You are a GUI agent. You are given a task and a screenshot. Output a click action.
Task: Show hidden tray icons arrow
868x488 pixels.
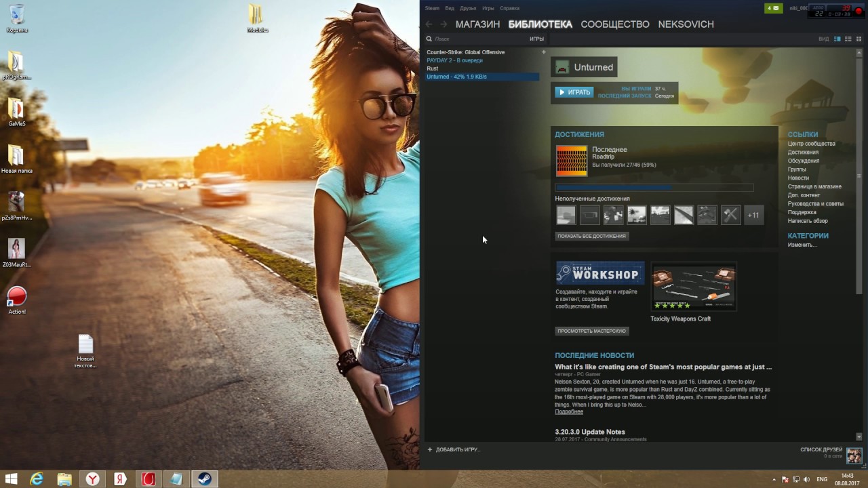click(774, 479)
